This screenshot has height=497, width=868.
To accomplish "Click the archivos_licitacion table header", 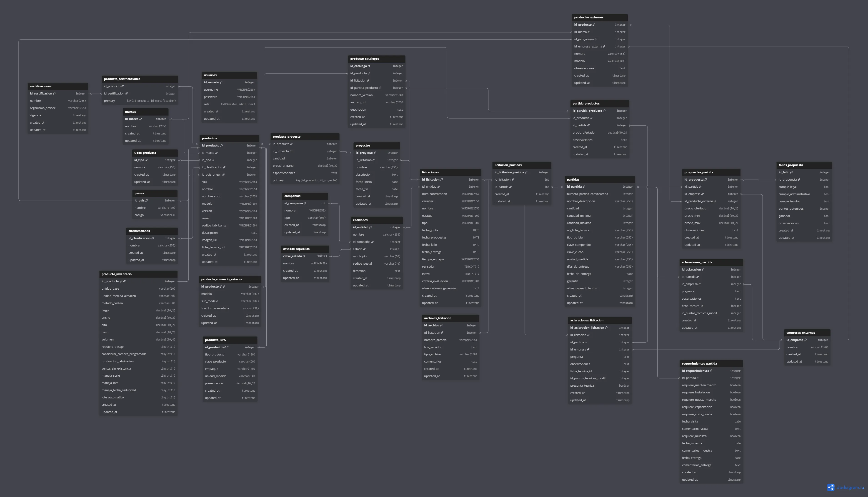I will tap(451, 318).
